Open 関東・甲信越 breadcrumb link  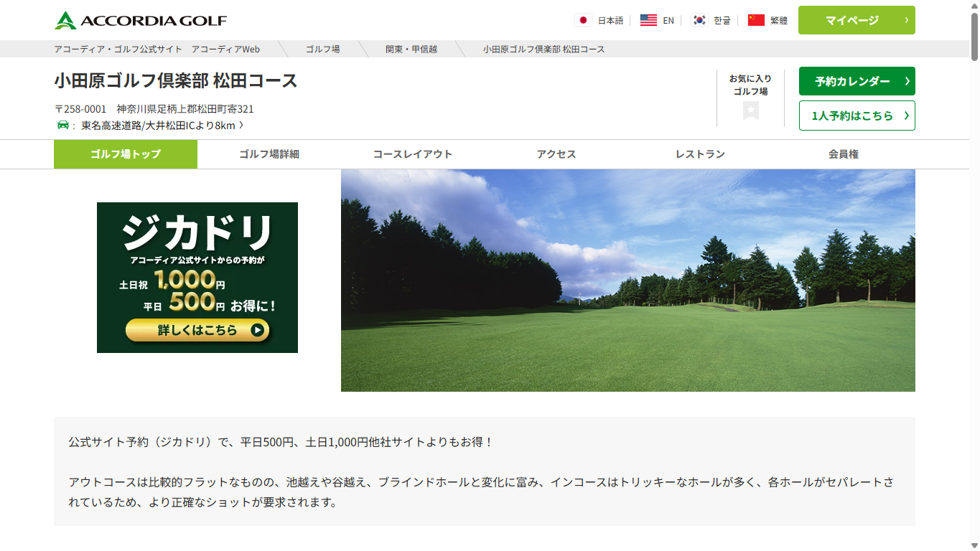point(411,49)
